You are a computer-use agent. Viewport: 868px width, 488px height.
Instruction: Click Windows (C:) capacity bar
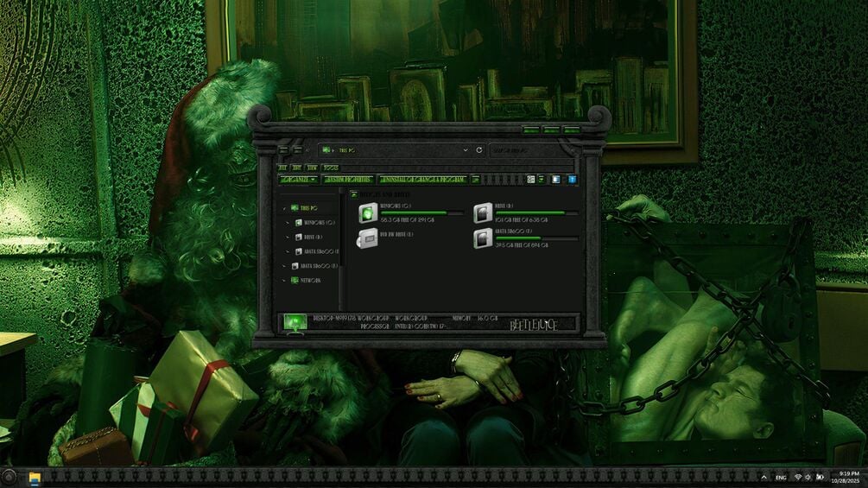(422, 213)
